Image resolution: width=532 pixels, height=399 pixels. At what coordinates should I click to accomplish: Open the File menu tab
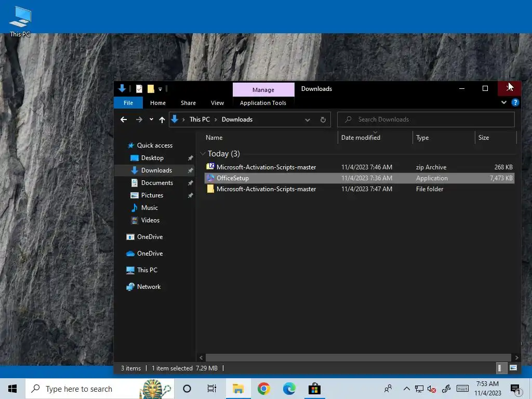[x=128, y=103]
